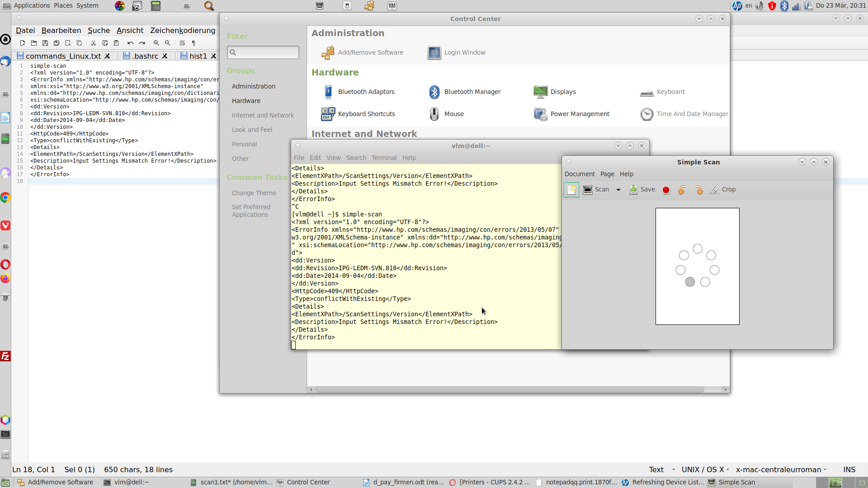Select the Personal group
868x488 pixels.
pyautogui.click(x=244, y=144)
